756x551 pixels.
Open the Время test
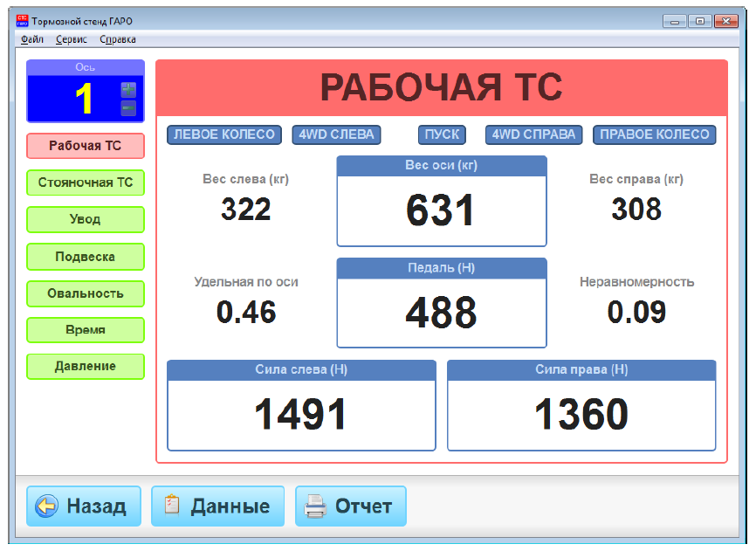[x=85, y=330]
